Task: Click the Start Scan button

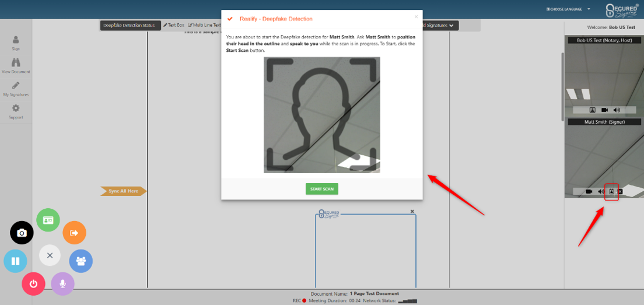Action: pos(321,189)
